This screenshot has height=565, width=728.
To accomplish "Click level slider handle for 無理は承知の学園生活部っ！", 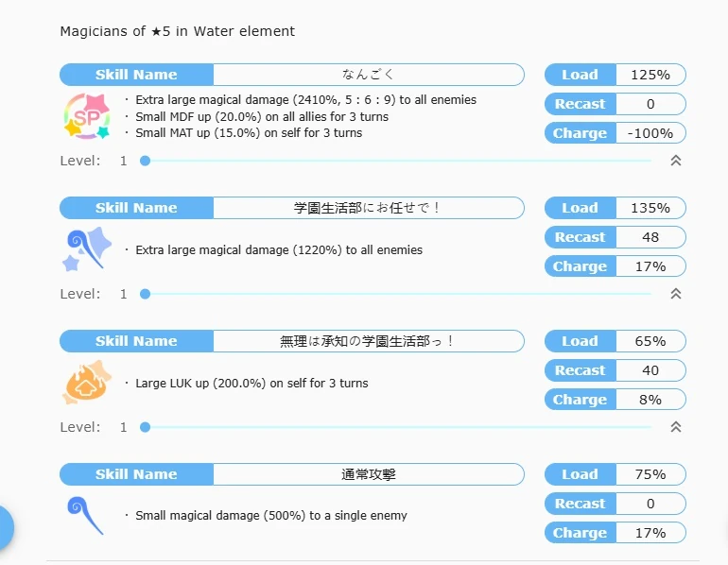I will coord(145,427).
